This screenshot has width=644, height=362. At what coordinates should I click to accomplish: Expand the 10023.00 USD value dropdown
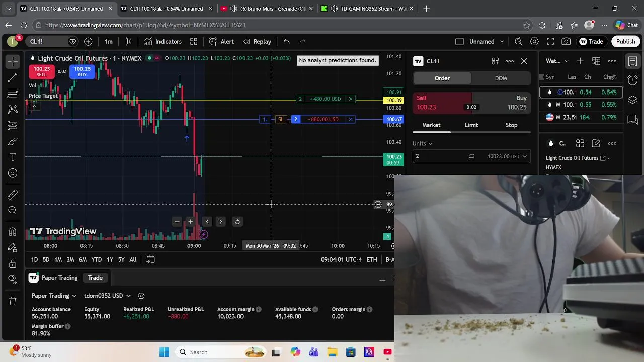coord(507,156)
